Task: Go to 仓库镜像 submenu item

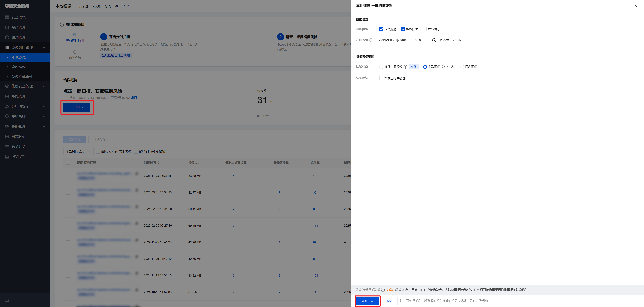Action: tap(18, 67)
